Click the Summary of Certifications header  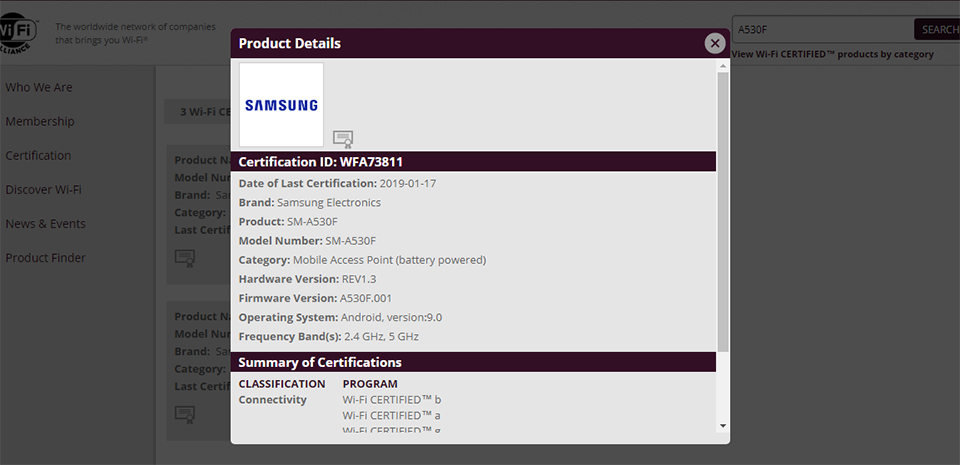pos(473,362)
